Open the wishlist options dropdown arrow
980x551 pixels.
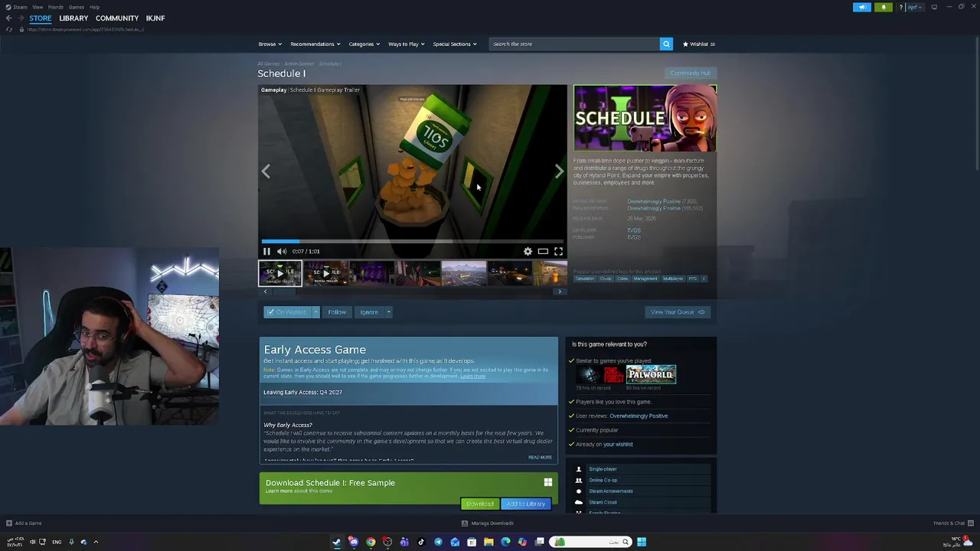315,312
